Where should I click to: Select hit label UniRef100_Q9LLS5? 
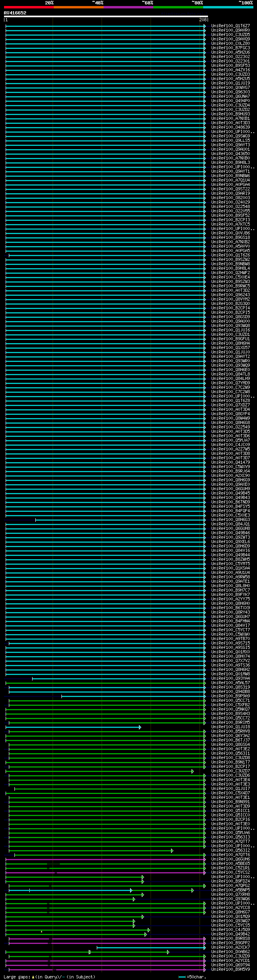coord(230,140)
